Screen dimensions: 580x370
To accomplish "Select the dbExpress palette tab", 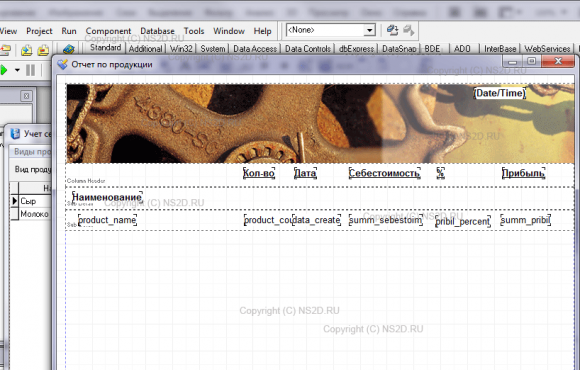I will pyautogui.click(x=356, y=49).
